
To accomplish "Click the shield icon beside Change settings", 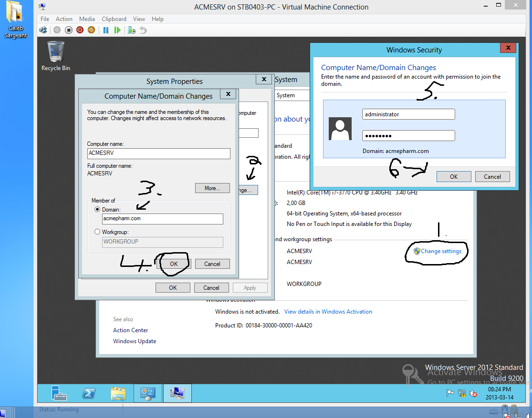I will pyautogui.click(x=417, y=251).
